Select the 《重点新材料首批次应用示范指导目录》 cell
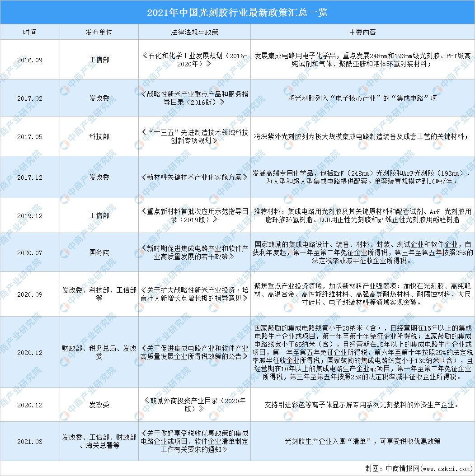Screen dimensions: 475x476 tap(194, 216)
